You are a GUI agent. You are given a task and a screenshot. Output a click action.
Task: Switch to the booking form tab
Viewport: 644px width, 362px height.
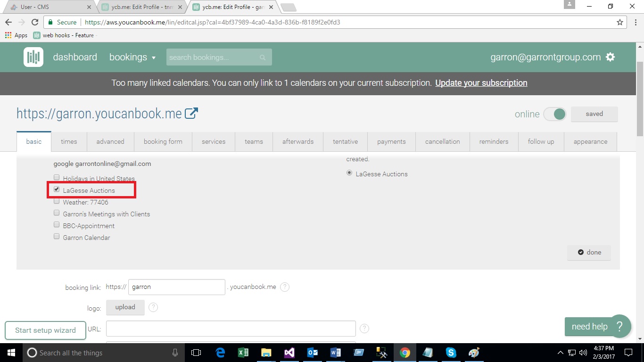click(163, 141)
